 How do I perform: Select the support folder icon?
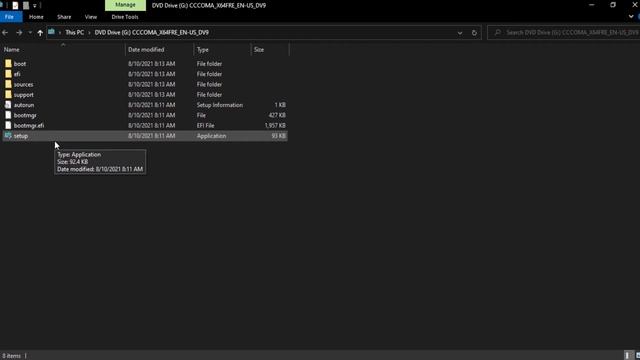click(x=8, y=94)
